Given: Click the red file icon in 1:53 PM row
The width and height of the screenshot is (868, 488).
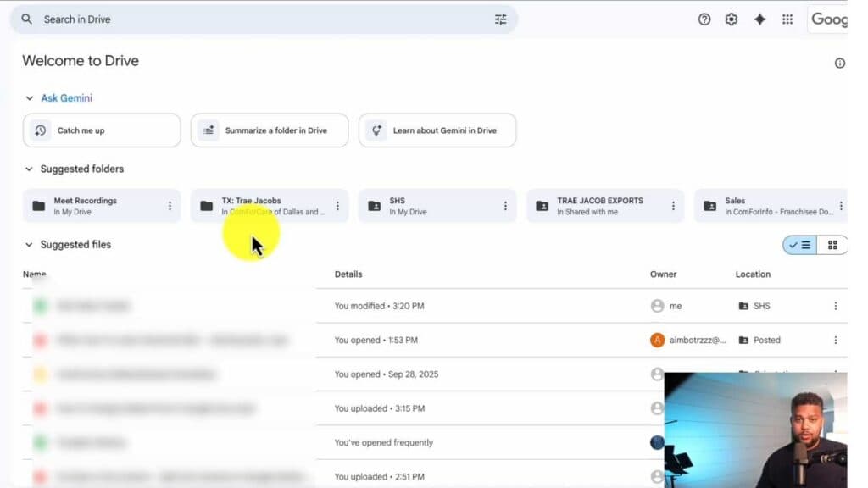Looking at the screenshot, I should (x=40, y=341).
